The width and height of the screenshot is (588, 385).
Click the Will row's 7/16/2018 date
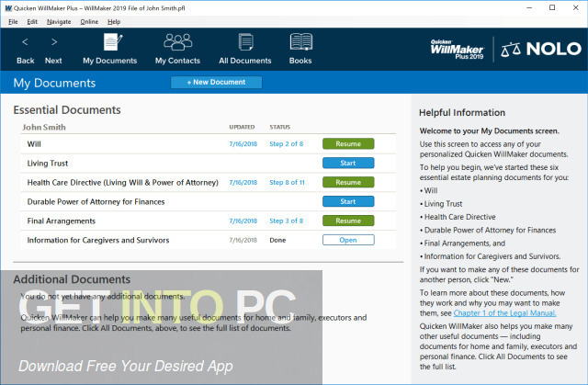[x=243, y=144]
